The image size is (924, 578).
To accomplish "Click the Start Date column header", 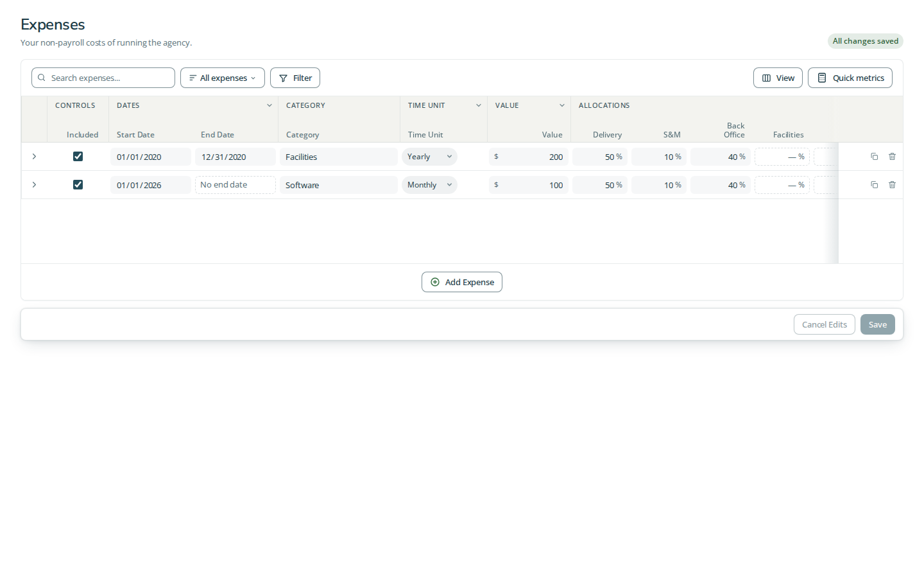I will coord(135,135).
